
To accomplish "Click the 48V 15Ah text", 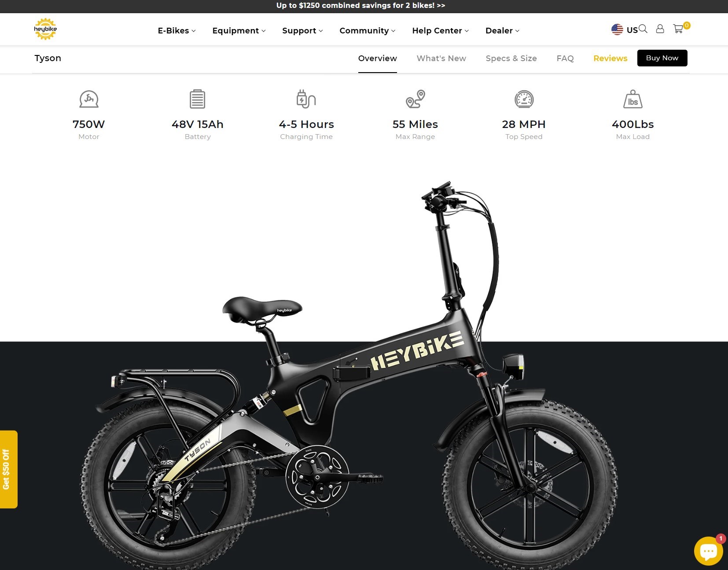I will [198, 124].
